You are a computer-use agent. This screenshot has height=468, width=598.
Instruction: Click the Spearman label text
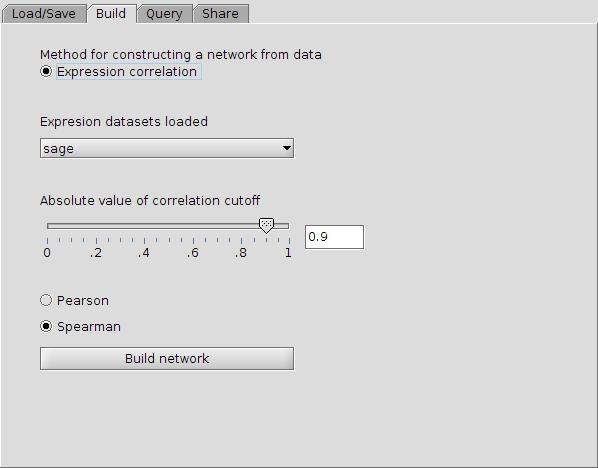click(89, 327)
